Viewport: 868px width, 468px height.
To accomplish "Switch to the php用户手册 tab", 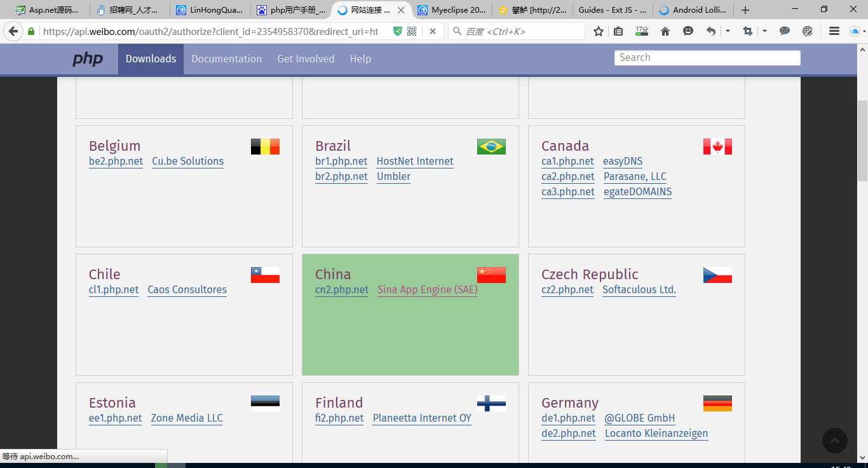I will (x=291, y=10).
